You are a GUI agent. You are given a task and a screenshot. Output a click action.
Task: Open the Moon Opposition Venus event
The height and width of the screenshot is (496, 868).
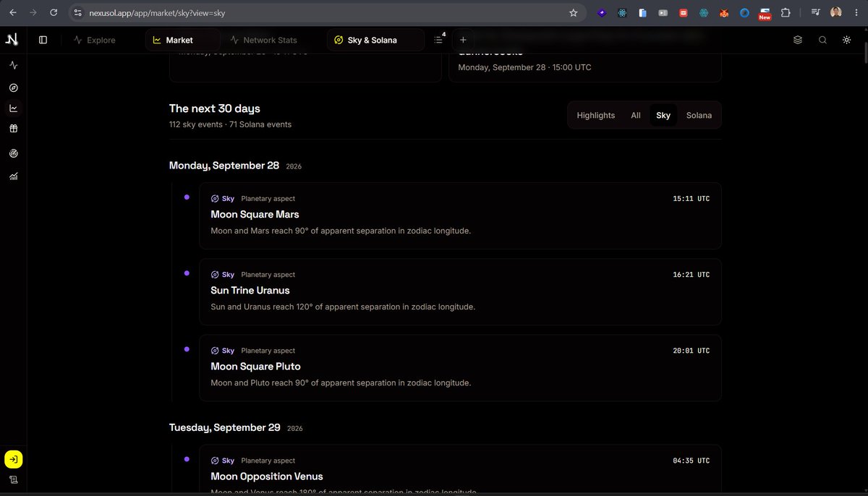coord(460,470)
